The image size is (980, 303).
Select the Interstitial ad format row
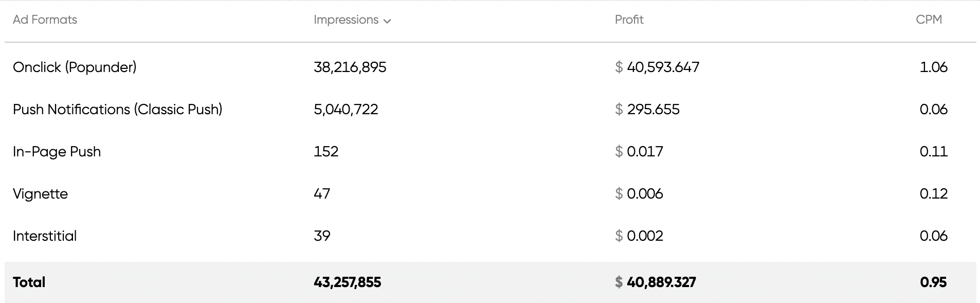click(45, 236)
